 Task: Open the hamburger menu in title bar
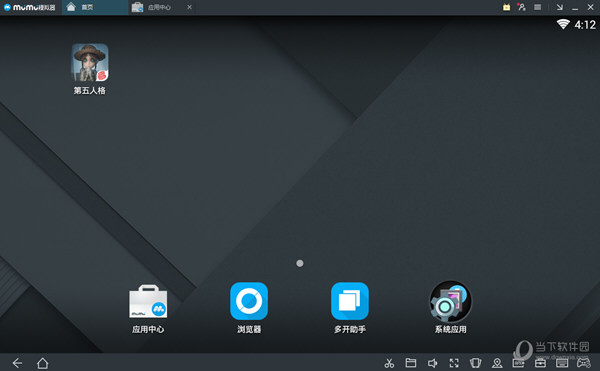click(538, 7)
